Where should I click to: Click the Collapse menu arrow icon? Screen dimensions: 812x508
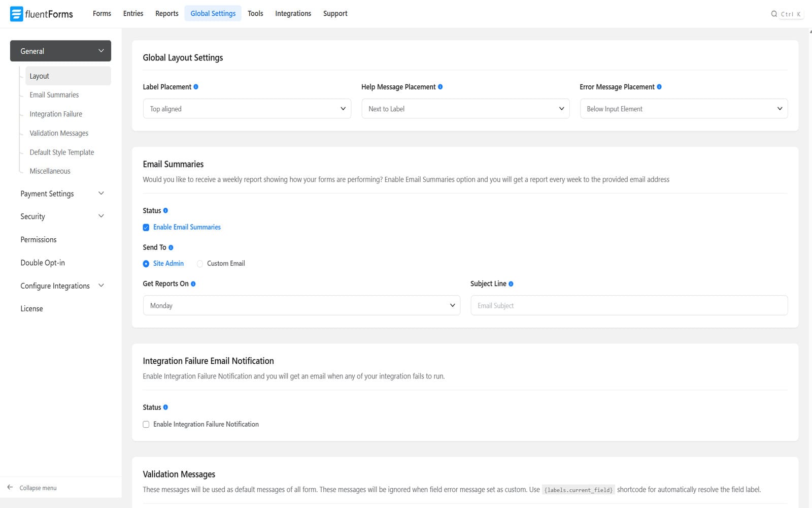[10, 487]
